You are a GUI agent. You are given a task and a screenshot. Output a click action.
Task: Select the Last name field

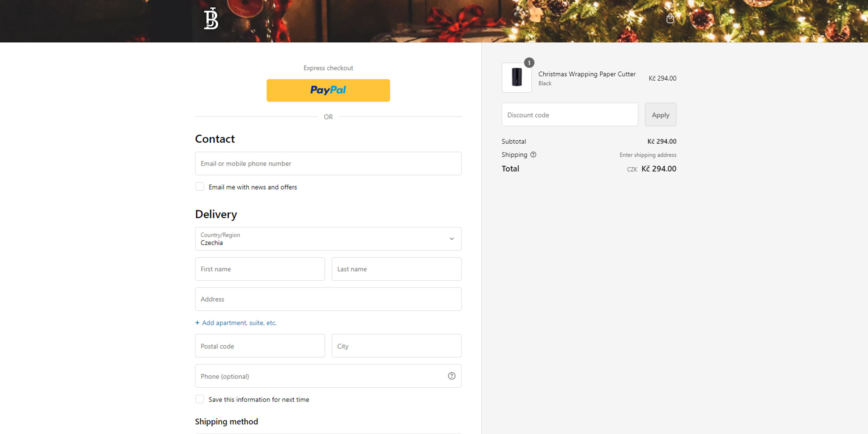[396, 269]
